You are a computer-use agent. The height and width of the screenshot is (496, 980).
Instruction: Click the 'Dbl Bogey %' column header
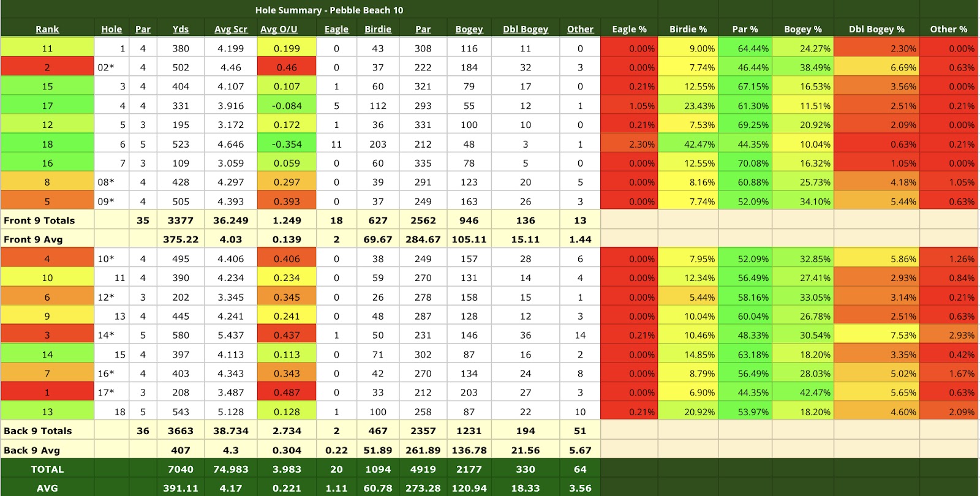tap(876, 29)
